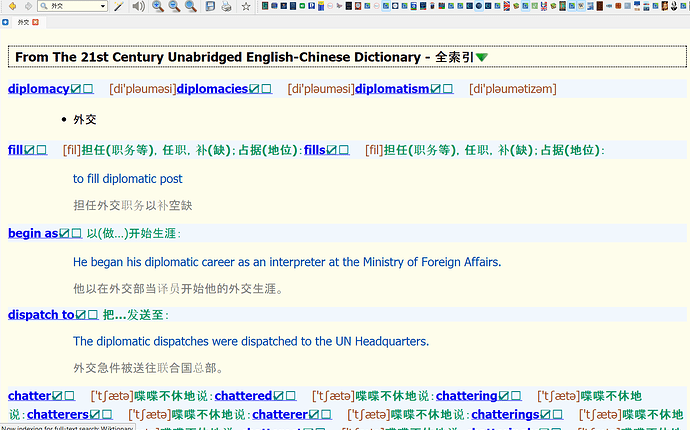
Task: Click the empty box after dispatch to
Action: 93,315
